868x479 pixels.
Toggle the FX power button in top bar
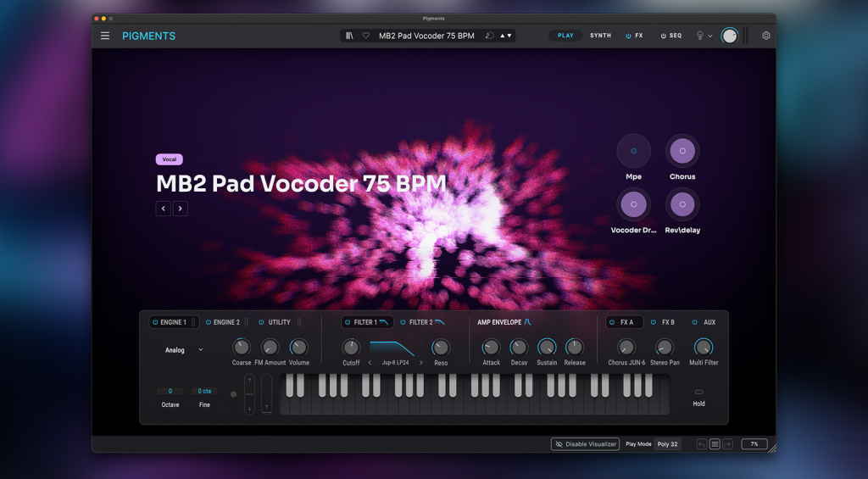[x=628, y=36]
